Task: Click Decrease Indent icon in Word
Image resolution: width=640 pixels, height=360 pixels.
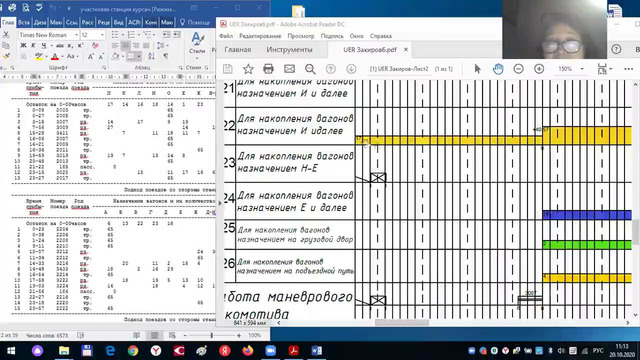Action: pyautogui.click(x=167, y=35)
